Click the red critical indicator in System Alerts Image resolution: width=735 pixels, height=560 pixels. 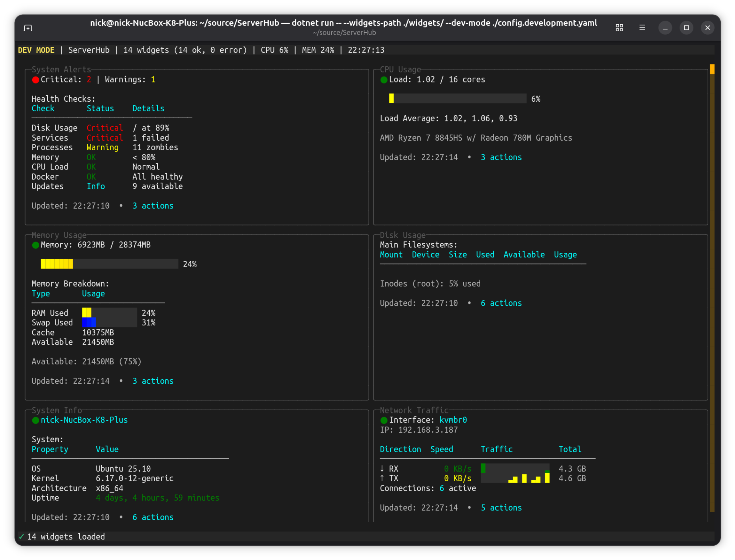[36, 79]
